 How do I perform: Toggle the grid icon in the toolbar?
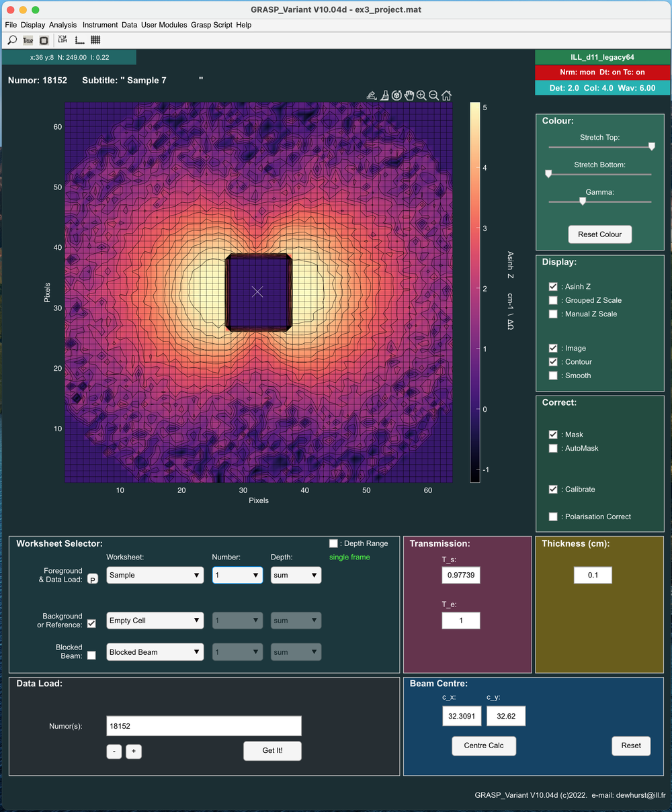point(95,40)
